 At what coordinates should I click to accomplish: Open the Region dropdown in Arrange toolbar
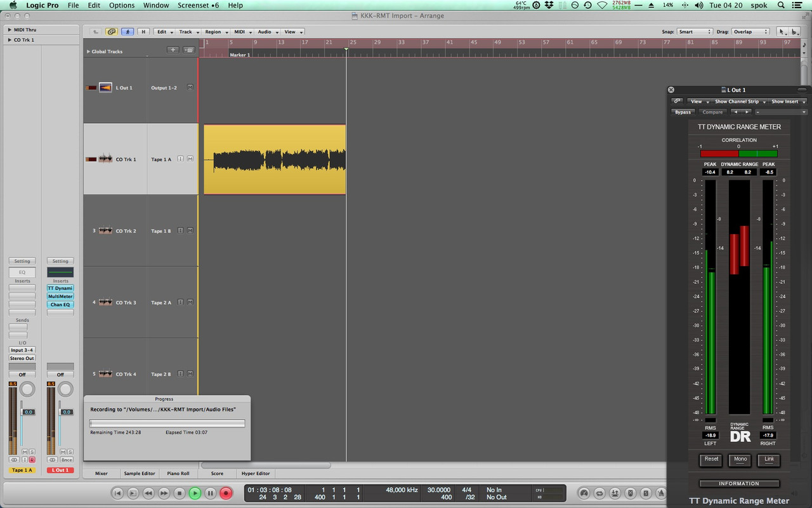216,31
